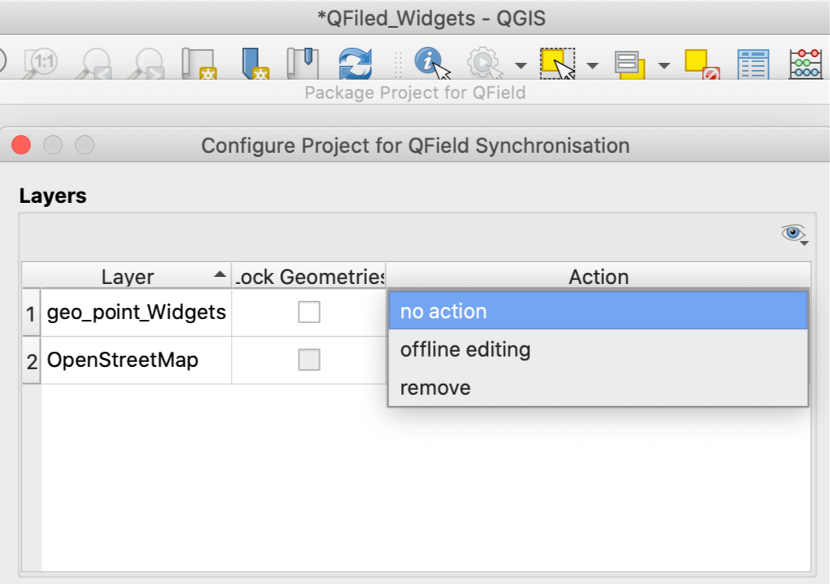Toggle Lock Geometries checkbox for OpenStreetMap

pyautogui.click(x=309, y=360)
